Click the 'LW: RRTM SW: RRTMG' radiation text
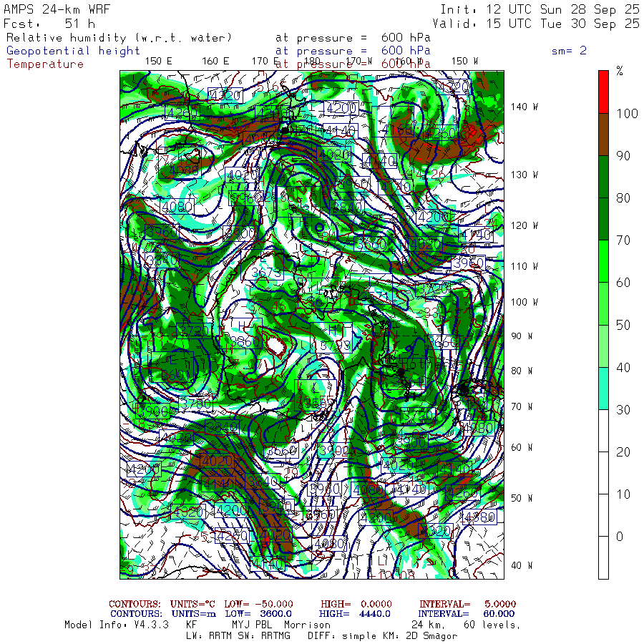The image size is (644, 644). pos(238,636)
